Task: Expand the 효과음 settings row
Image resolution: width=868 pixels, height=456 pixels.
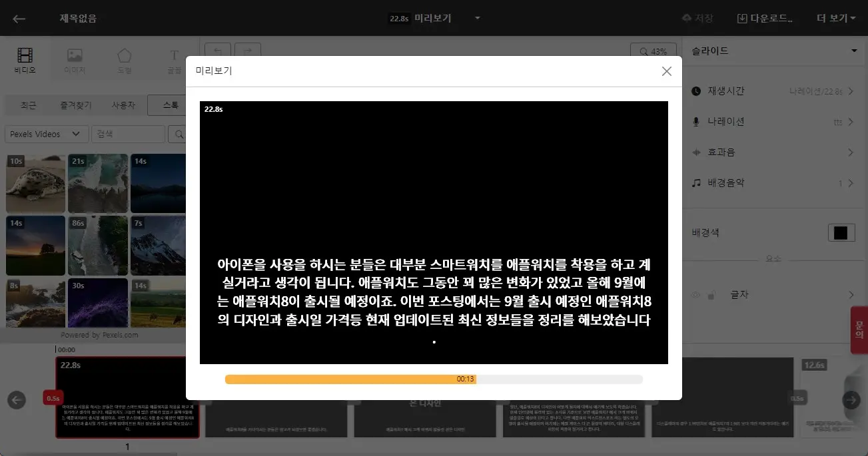Action: [x=773, y=152]
